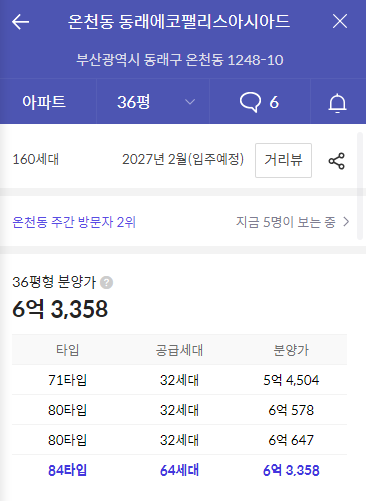The height and width of the screenshot is (501, 366).
Task: Open the notification bell alert
Action: coord(337,102)
